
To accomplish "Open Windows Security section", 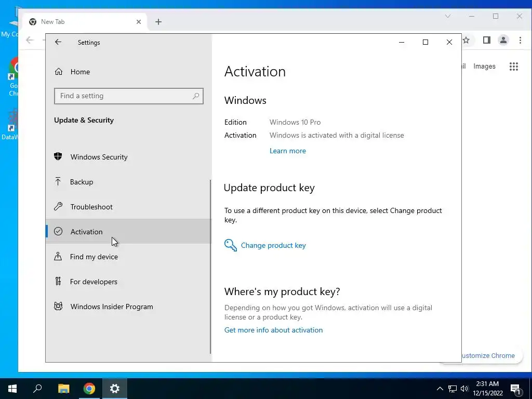I will (128, 157).
